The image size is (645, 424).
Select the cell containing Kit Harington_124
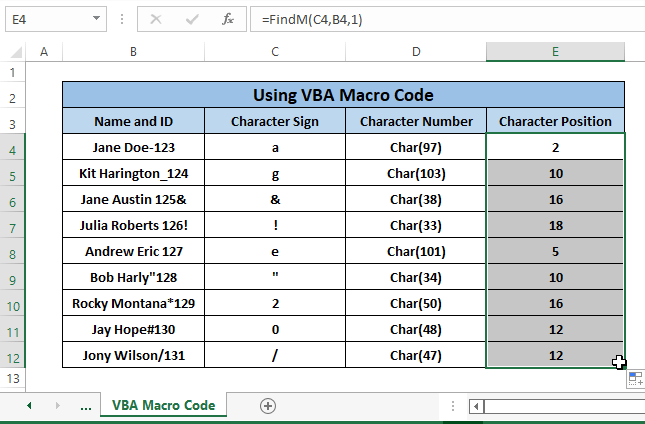(133, 173)
